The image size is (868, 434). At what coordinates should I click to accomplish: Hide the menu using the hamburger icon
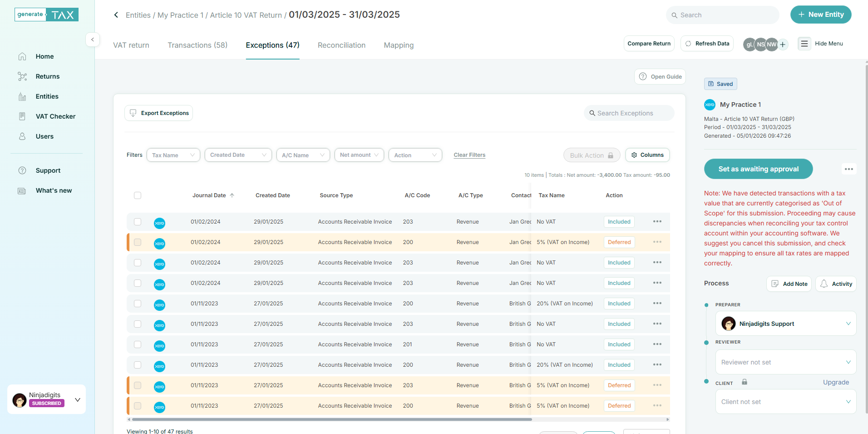[x=804, y=44]
